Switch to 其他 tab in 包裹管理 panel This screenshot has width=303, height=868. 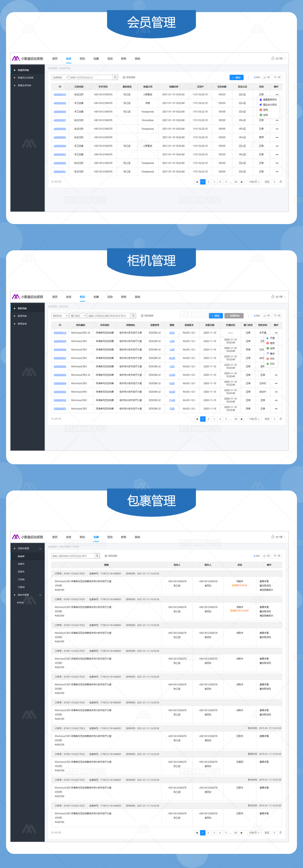tap(137, 537)
